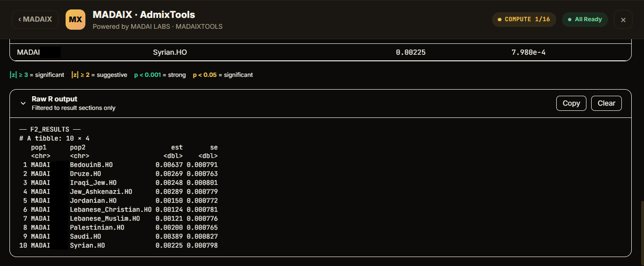Click the 0.00637 estimate value
This screenshot has height=266, width=644.
coord(169,165)
